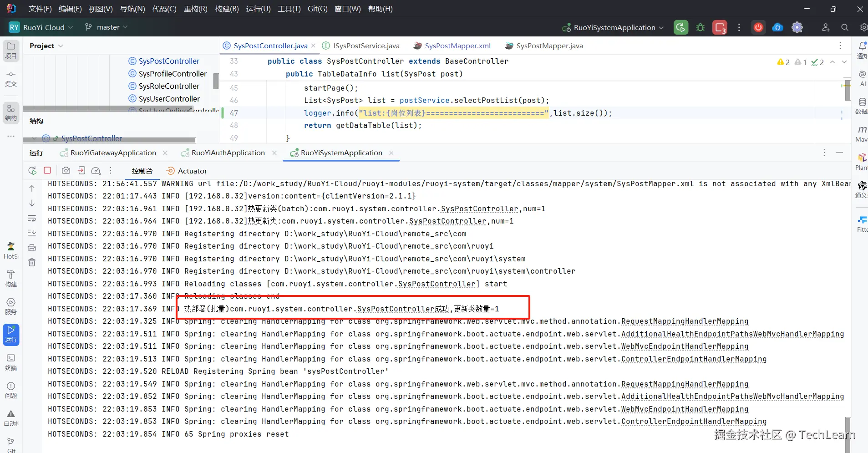
Task: Open the HotSeconds wizard tool window
Action: click(11, 251)
